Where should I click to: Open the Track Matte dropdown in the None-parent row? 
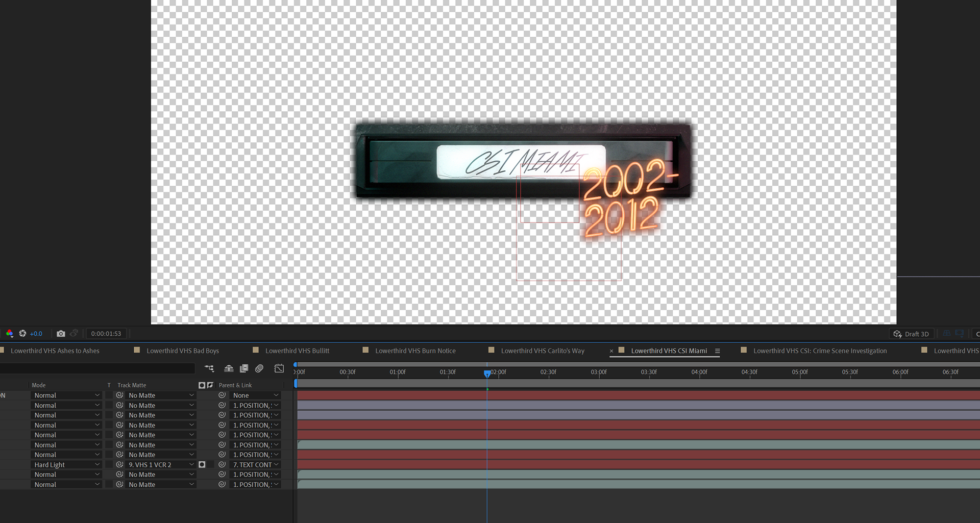[161, 395]
